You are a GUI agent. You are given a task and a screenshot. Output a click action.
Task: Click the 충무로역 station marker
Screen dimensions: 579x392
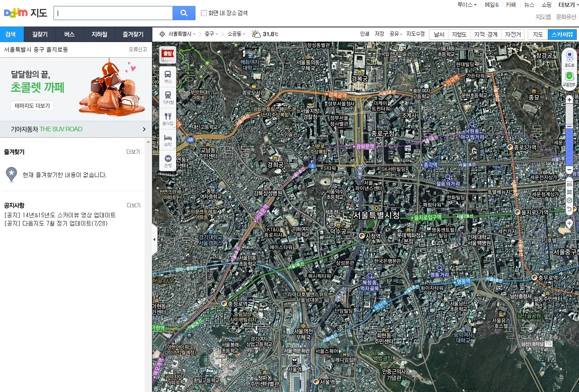pyautogui.click(x=534, y=277)
